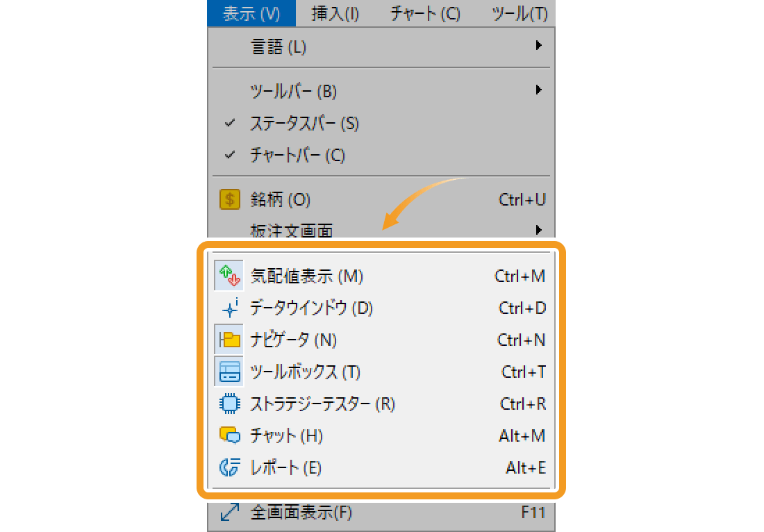Image resolution: width=764 pixels, height=532 pixels.
Task: Choose データウインドウ (D) menu entry
Action: click(381, 308)
